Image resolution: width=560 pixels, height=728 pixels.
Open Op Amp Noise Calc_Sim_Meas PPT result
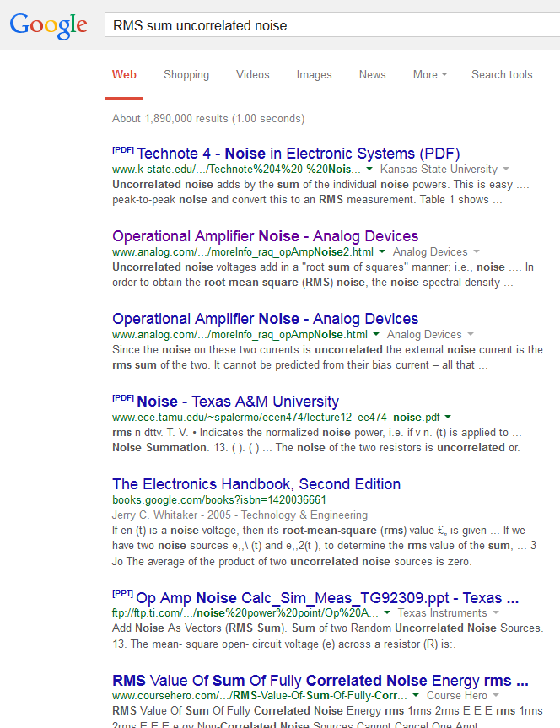327,597
